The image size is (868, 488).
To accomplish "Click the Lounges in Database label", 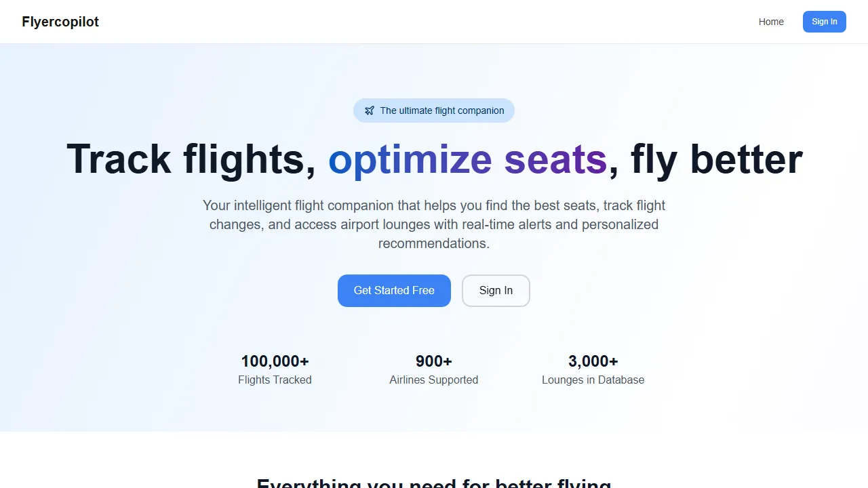I will (x=593, y=380).
